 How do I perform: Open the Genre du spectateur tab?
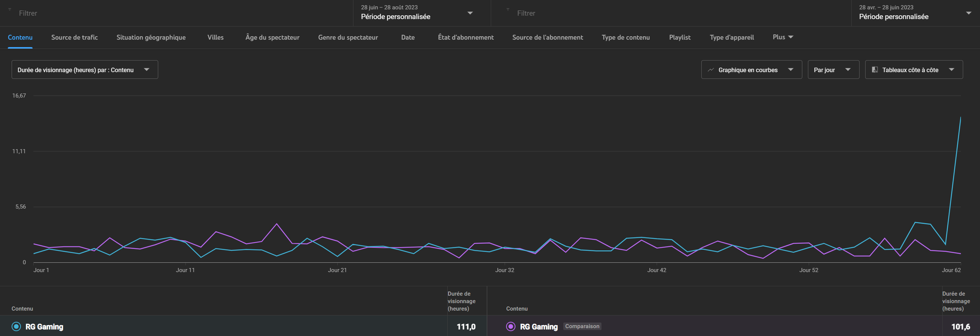click(x=348, y=37)
